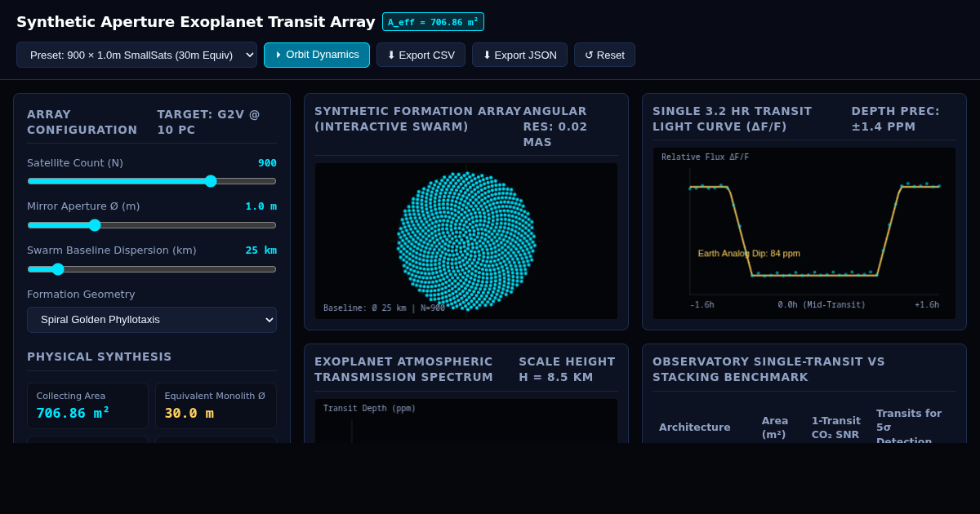
Task: Click the Architecture column header
Action: (x=695, y=427)
